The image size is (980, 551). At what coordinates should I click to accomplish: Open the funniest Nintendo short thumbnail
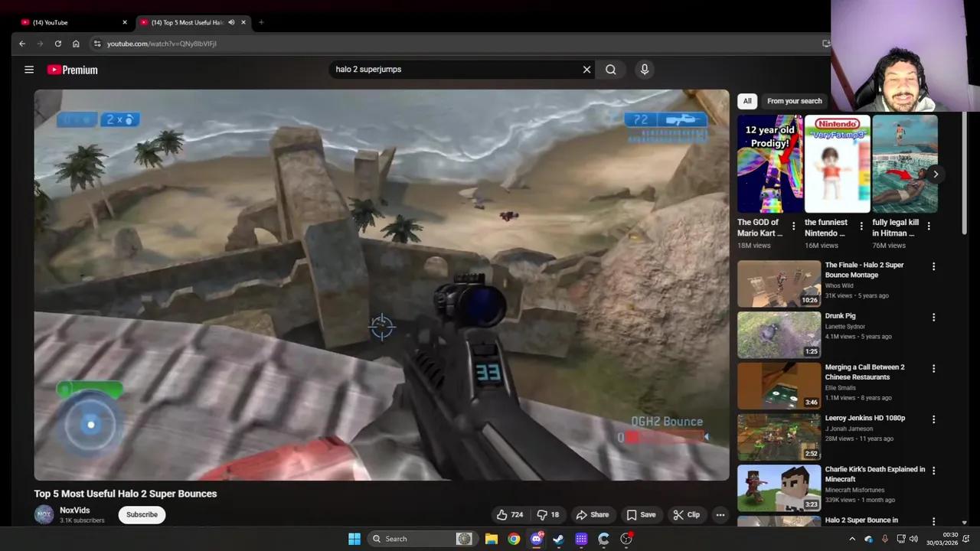[837, 164]
